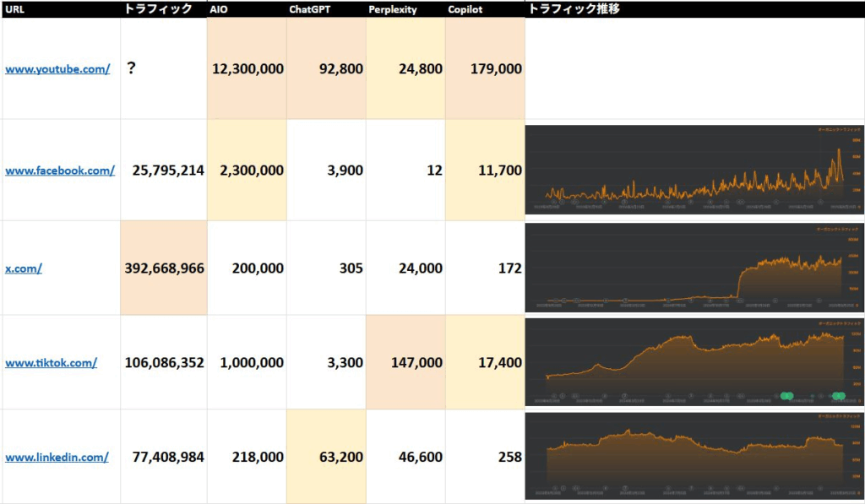865x504 pixels.
Task: Click the 12,300,000 AIO cell
Action: pyautogui.click(x=247, y=69)
